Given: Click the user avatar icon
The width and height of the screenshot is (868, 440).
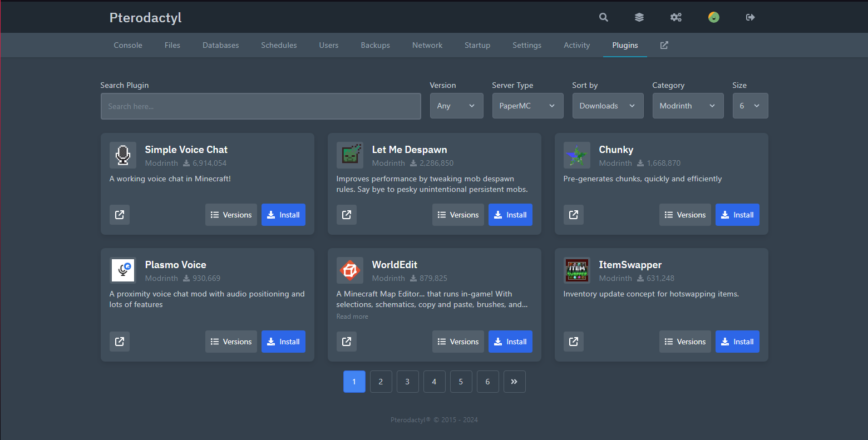Looking at the screenshot, I should click(713, 17).
